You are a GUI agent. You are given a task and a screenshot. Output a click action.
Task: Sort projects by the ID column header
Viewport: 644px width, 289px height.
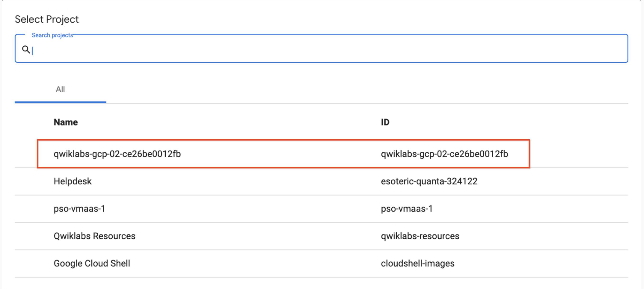pyautogui.click(x=385, y=122)
